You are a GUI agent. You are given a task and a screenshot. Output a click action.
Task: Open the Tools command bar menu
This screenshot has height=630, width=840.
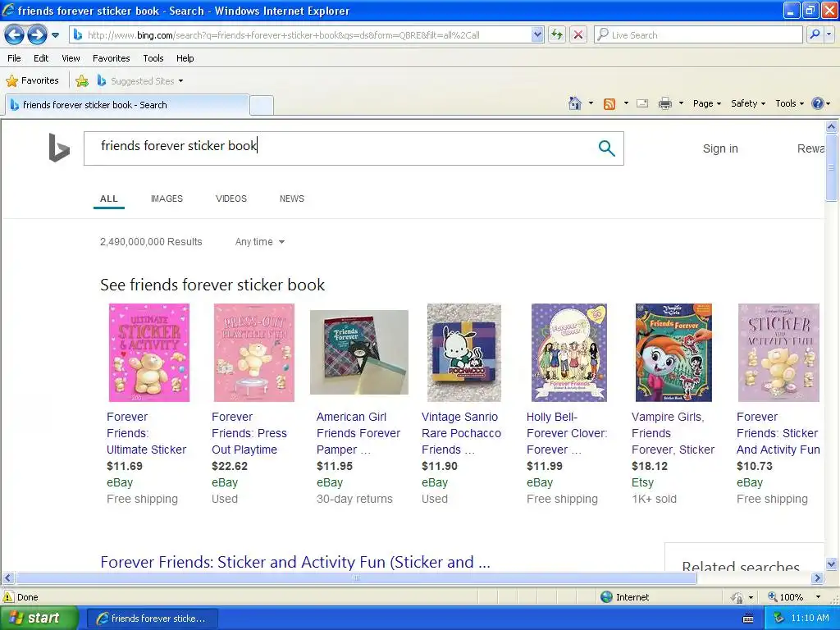click(x=790, y=103)
